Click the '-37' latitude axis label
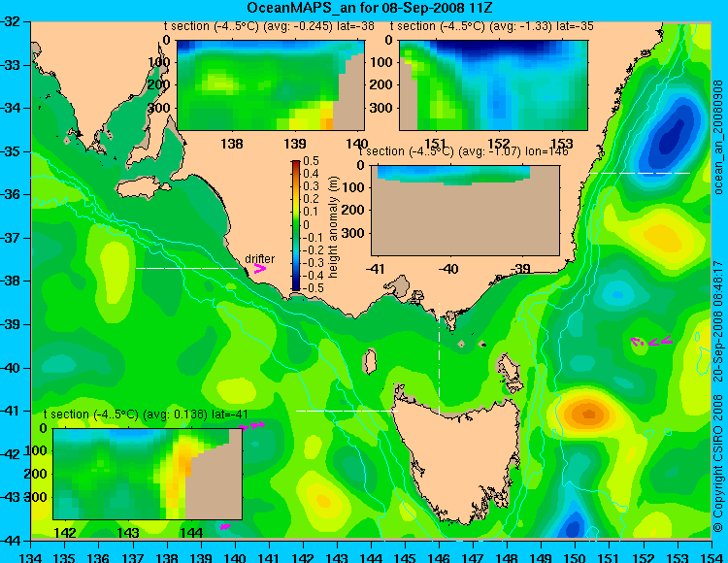728x563 pixels. [x=11, y=238]
